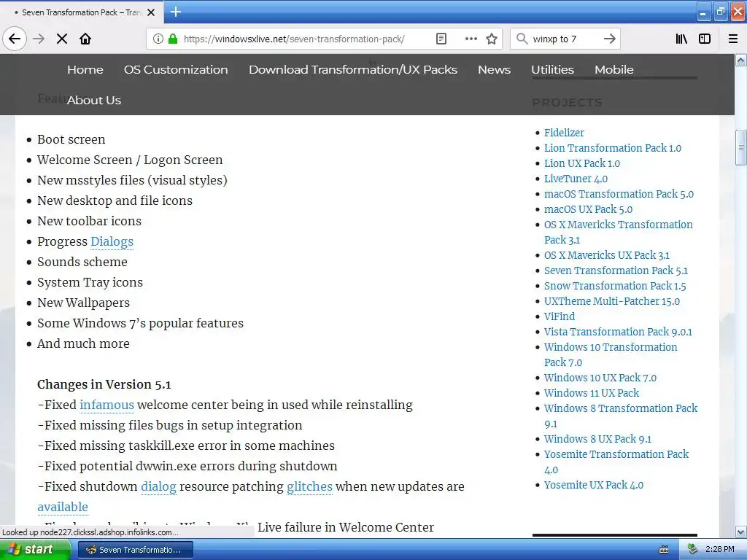Screen dimensions: 747x560
Task: Click the search magnifier icon
Action: (x=522, y=39)
